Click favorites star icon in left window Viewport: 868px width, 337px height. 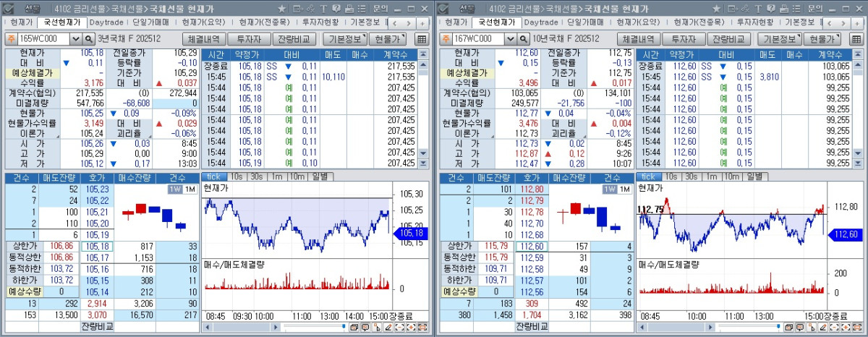coord(282,9)
